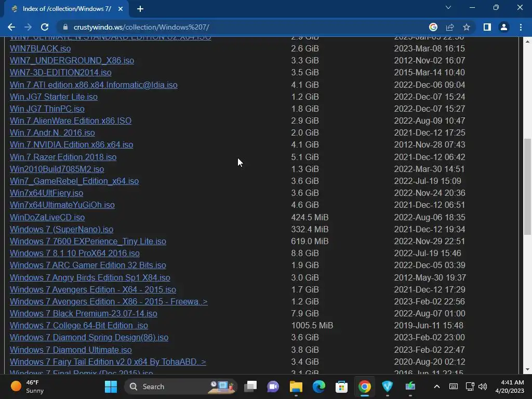This screenshot has height=399, width=532.
Task: Click the browser back arrow
Action: click(11, 27)
